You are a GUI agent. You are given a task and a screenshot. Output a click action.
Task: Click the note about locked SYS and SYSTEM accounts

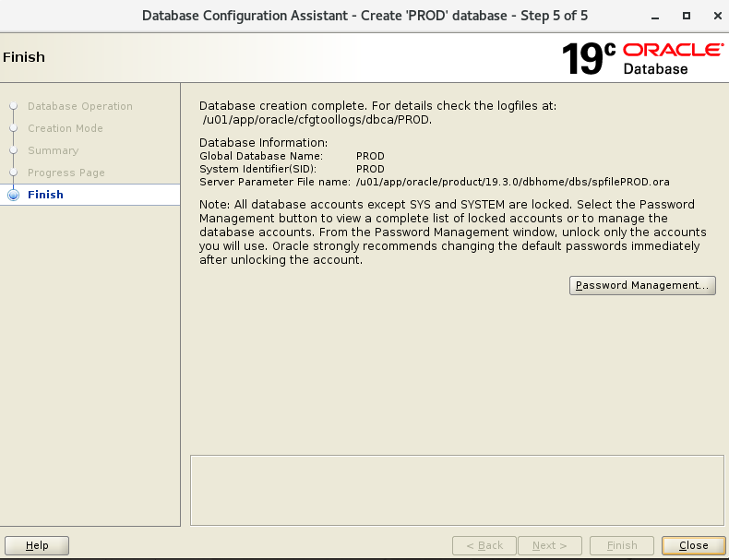tap(452, 232)
